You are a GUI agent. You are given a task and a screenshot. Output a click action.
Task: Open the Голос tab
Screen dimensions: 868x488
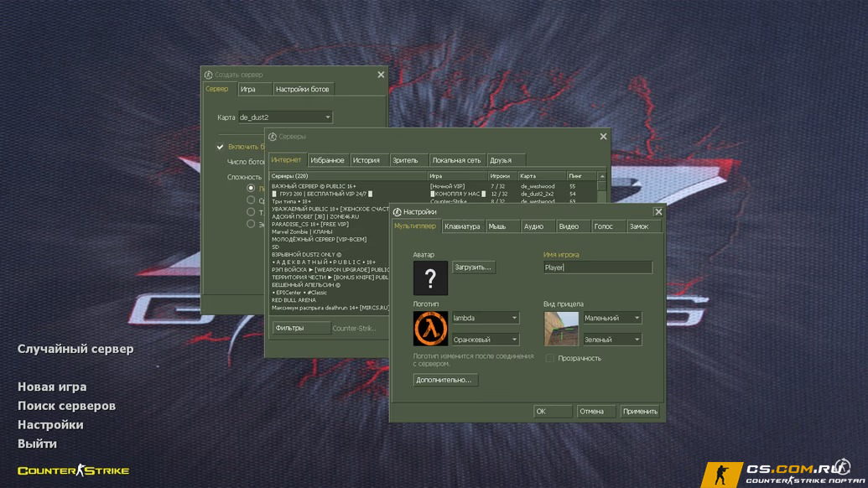[x=608, y=226]
